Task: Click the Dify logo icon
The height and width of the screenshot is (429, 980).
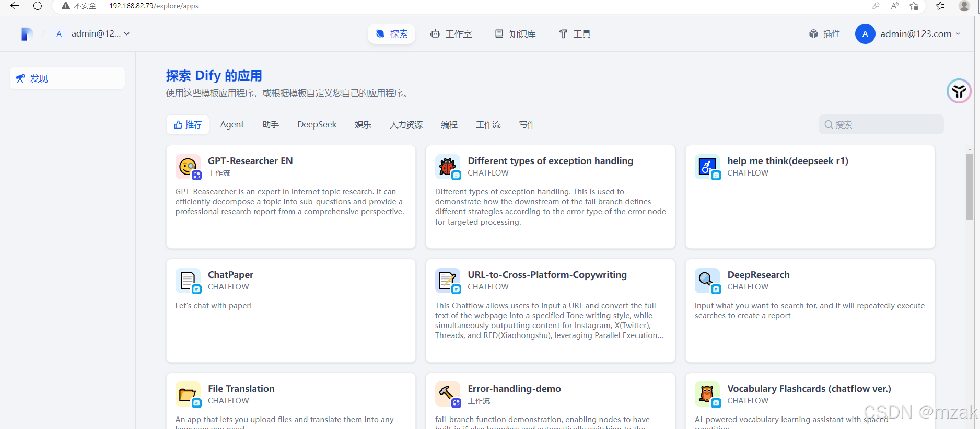Action: [x=27, y=34]
